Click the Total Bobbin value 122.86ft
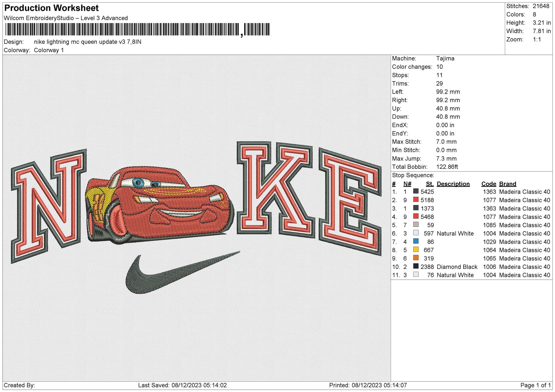Viewport: 555px width, 392px height. 447,167
